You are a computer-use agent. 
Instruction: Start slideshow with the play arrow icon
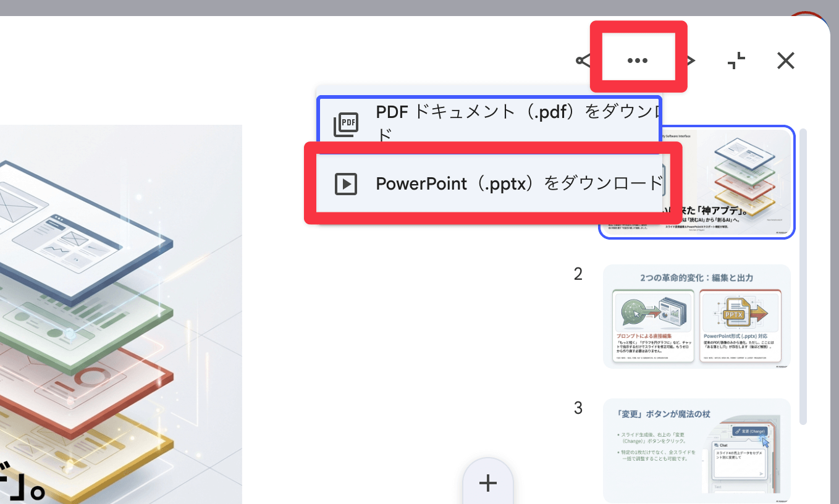(x=691, y=61)
